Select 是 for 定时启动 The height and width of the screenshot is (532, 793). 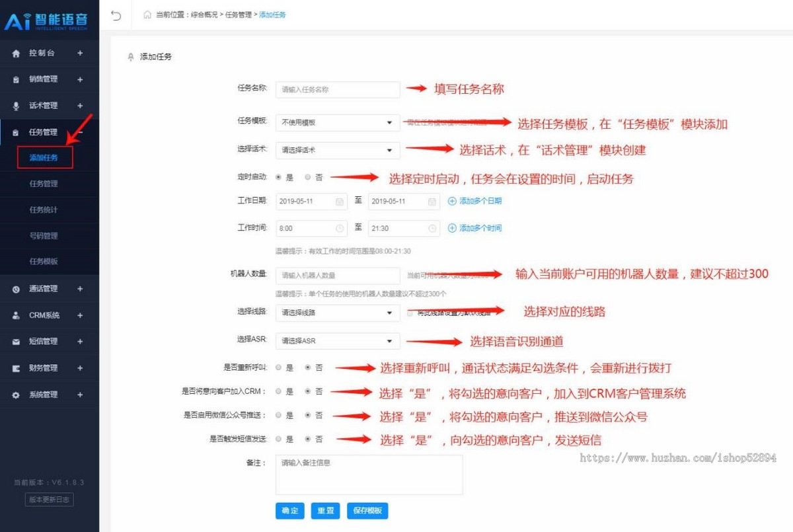coord(279,177)
